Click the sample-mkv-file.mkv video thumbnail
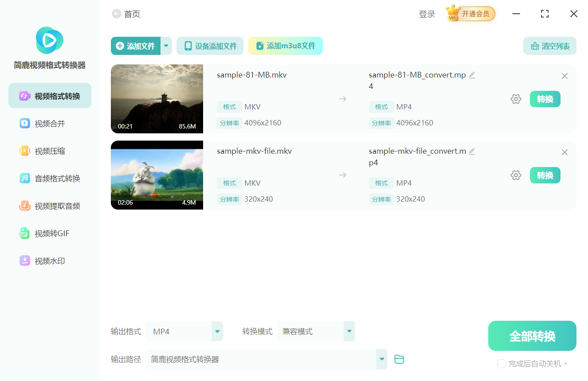The image size is (588, 381). (x=157, y=175)
